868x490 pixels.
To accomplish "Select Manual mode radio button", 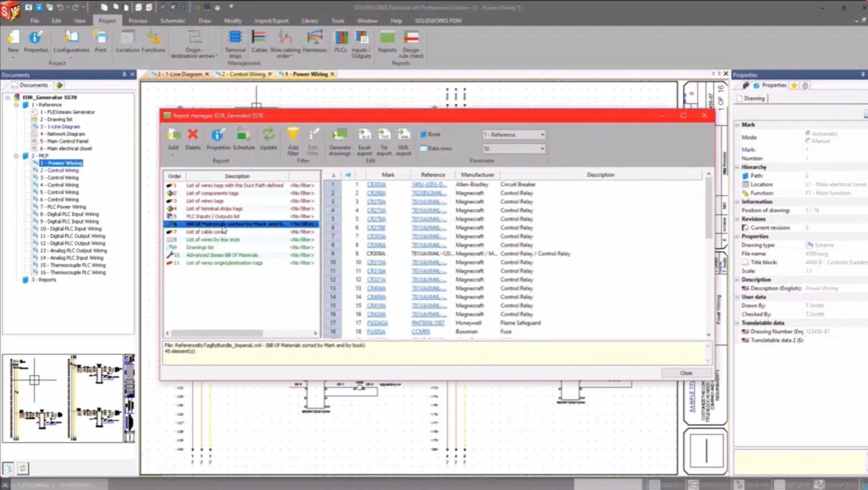I will (808, 141).
